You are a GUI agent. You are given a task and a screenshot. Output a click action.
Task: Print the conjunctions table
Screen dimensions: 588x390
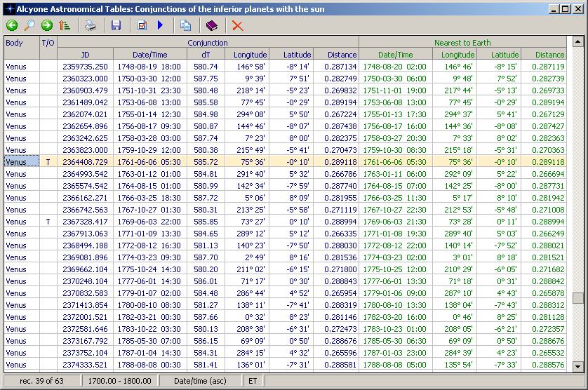91,25
